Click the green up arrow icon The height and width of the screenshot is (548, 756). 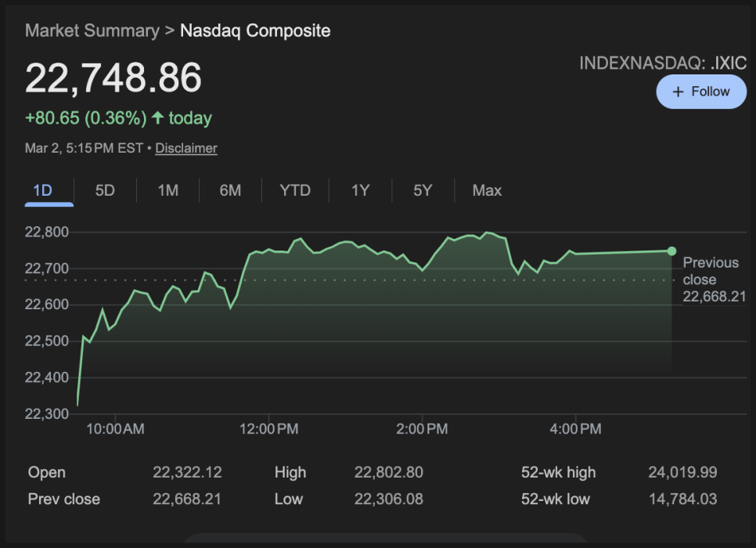coord(157,118)
